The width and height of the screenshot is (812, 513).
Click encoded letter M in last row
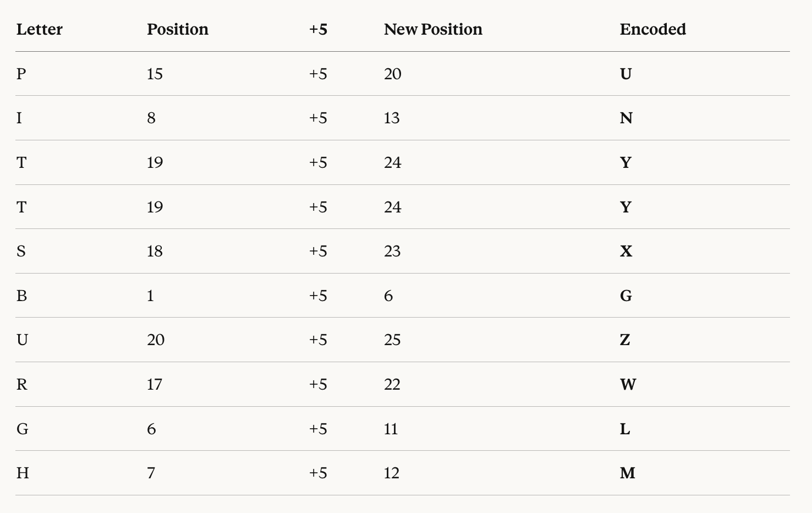(x=628, y=473)
